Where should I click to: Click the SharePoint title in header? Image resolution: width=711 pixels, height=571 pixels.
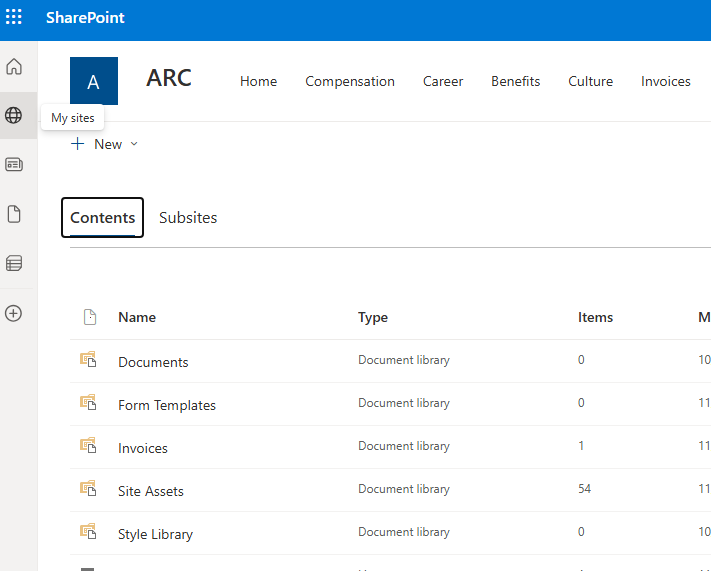[85, 19]
